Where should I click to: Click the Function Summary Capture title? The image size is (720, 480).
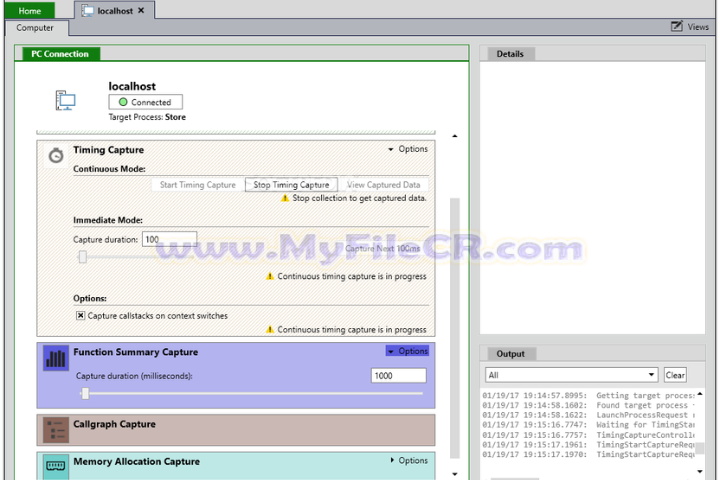pos(135,352)
